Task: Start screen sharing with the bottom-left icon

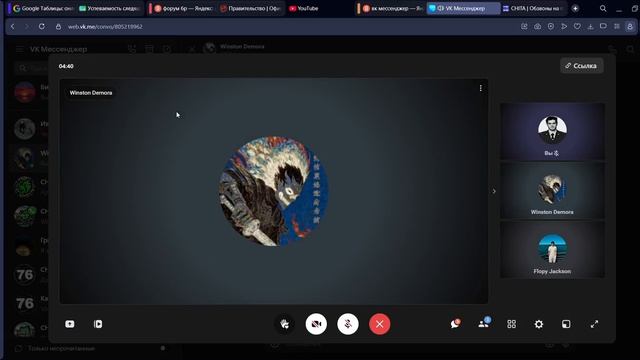Action: (x=70, y=324)
